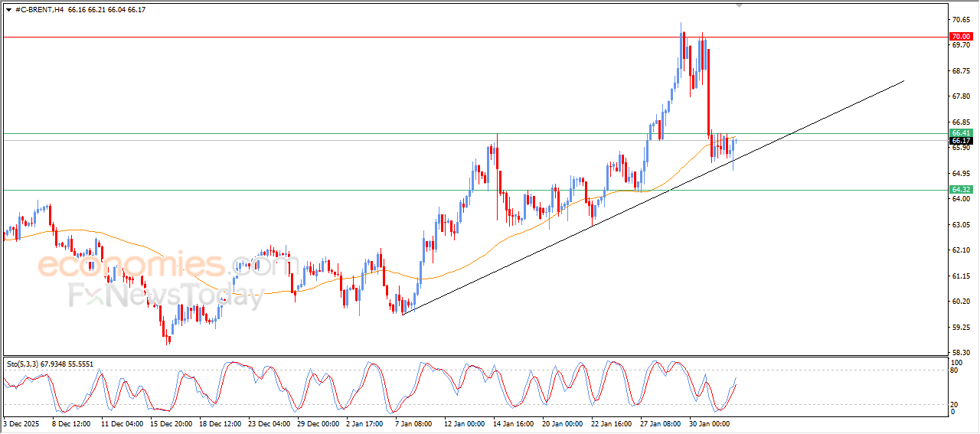
Task: Click the 58.30 price axis label
Action: click(961, 353)
